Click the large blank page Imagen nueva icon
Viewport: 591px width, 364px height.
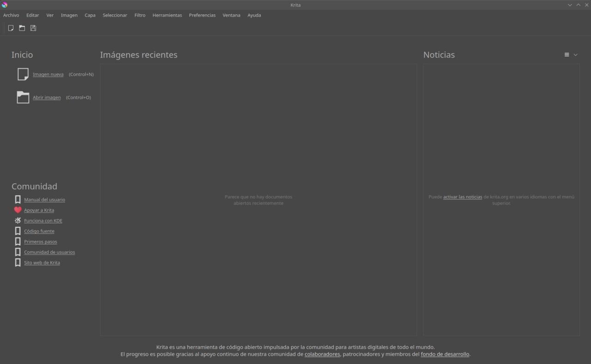coord(23,74)
